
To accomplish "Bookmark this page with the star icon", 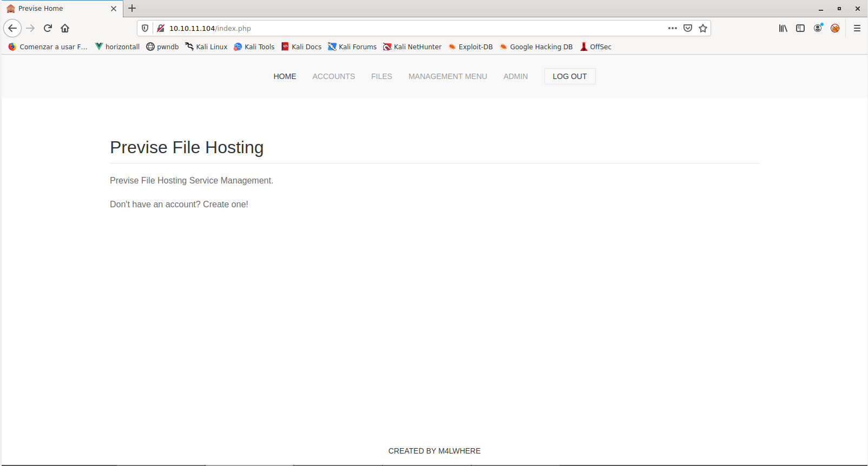I will coord(703,28).
